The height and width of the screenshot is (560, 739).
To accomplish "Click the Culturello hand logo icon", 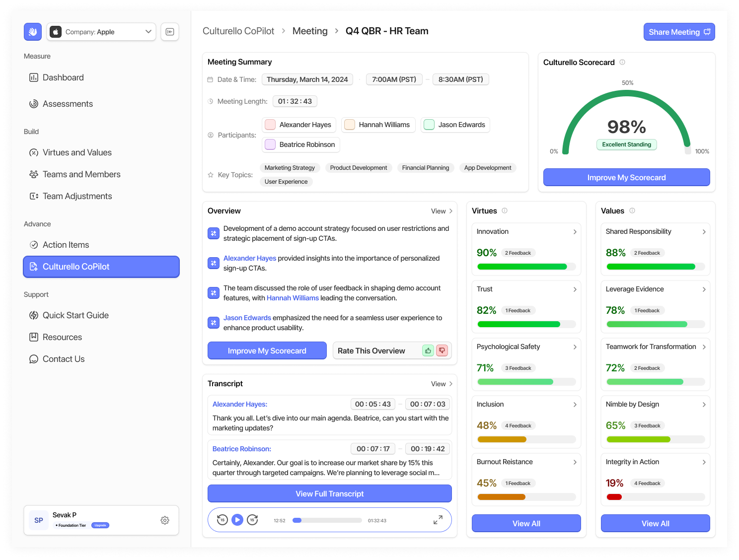I will pyautogui.click(x=33, y=32).
